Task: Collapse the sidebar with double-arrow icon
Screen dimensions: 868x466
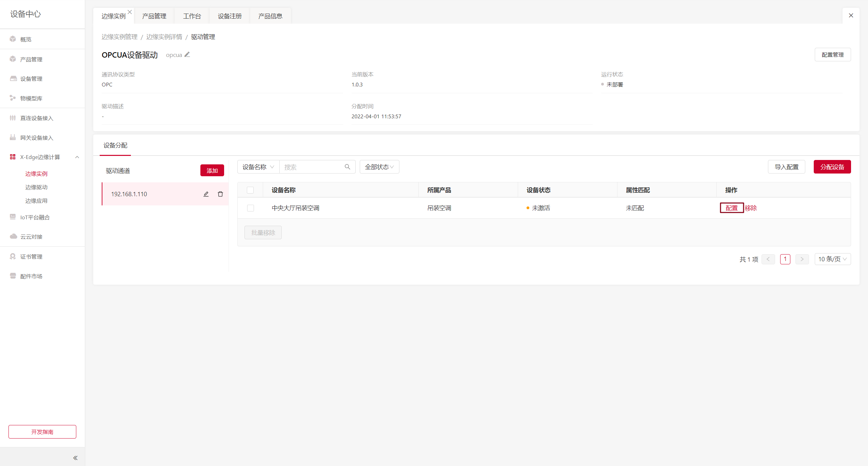Action: [x=75, y=458]
